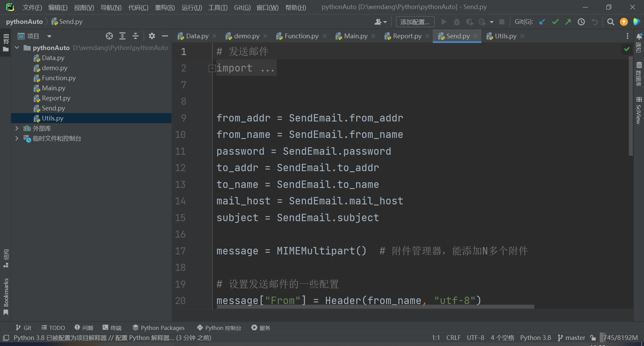Open the 终端 terminal tool window

tap(112, 328)
